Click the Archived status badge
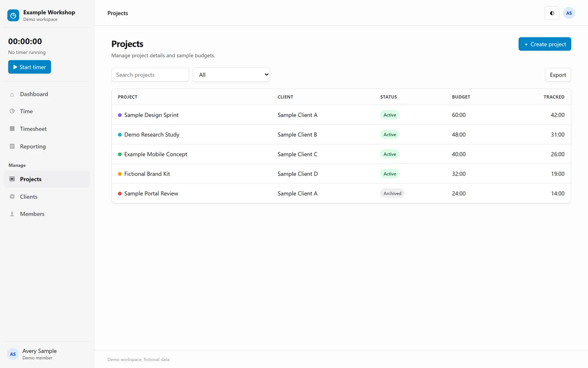Image resolution: width=588 pixels, height=368 pixels. click(x=392, y=194)
